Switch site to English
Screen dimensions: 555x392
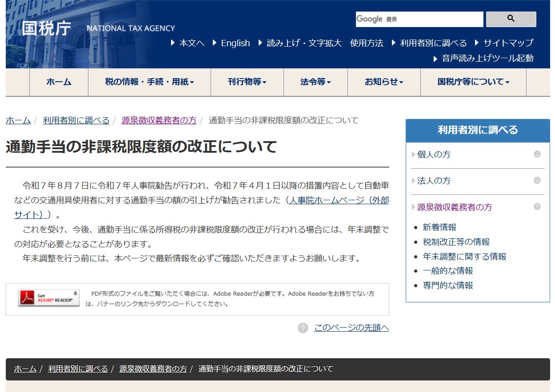point(235,43)
